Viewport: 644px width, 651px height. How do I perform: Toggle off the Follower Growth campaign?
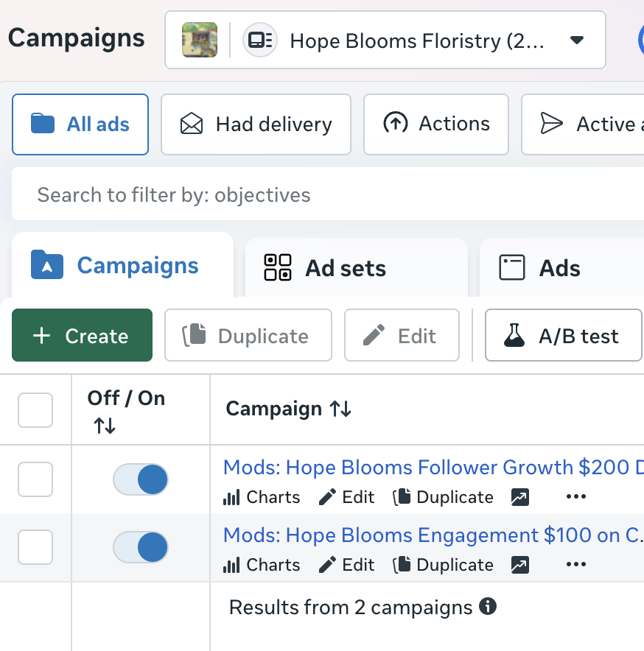click(141, 479)
